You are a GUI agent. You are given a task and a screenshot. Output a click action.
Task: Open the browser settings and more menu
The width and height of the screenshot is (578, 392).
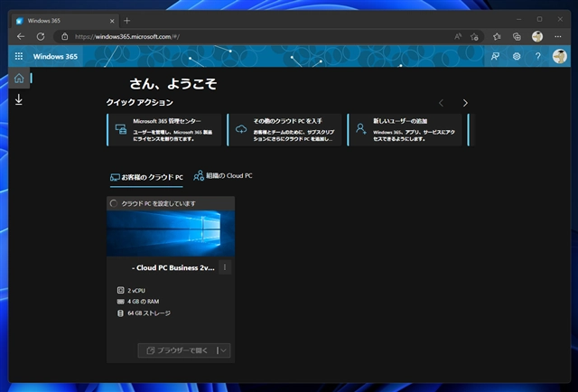pos(558,36)
